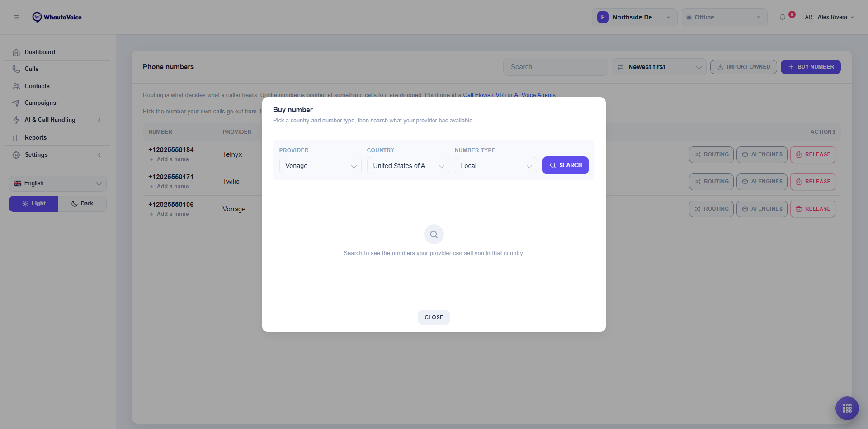Viewport: 868px width, 429px height.
Task: Click the Buy Number button
Action: (811, 67)
